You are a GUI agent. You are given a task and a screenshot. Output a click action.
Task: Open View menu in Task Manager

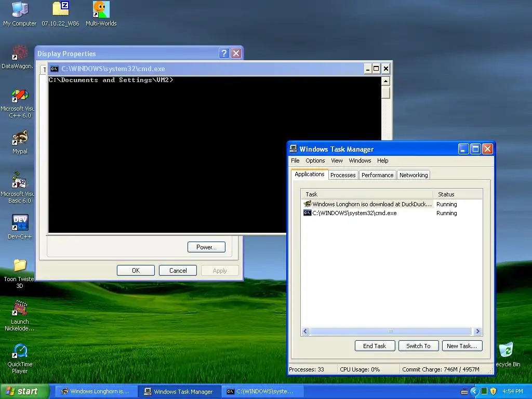[337, 161]
